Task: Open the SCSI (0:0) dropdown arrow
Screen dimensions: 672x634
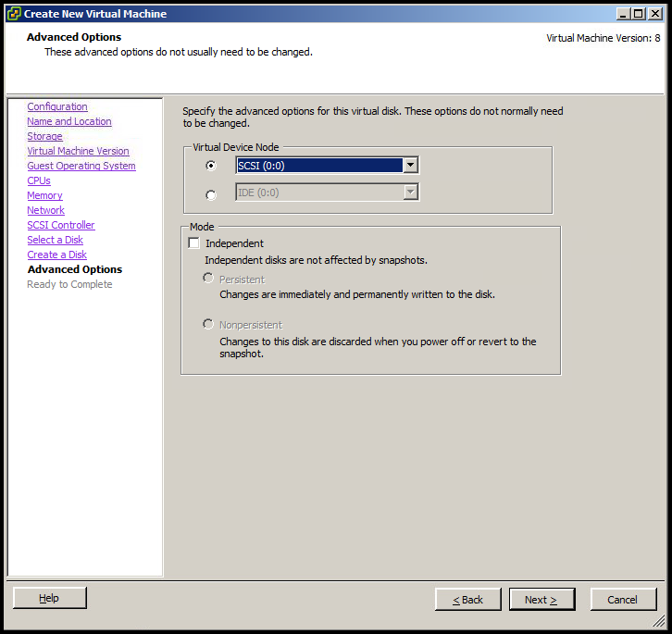Action: click(411, 165)
